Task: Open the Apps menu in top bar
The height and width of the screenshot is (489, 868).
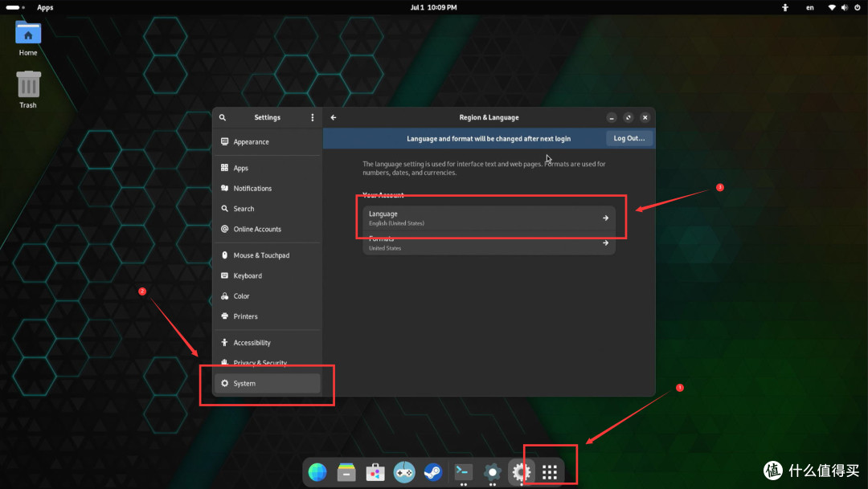Action: tap(45, 7)
